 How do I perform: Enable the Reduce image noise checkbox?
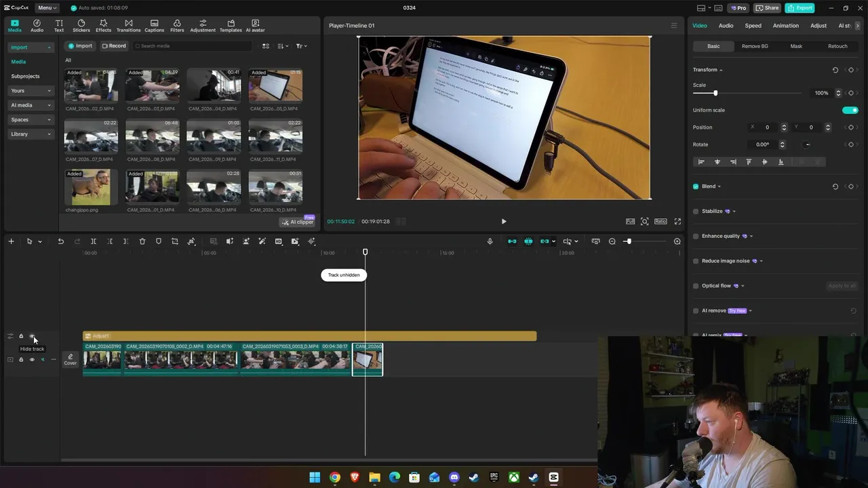click(696, 261)
